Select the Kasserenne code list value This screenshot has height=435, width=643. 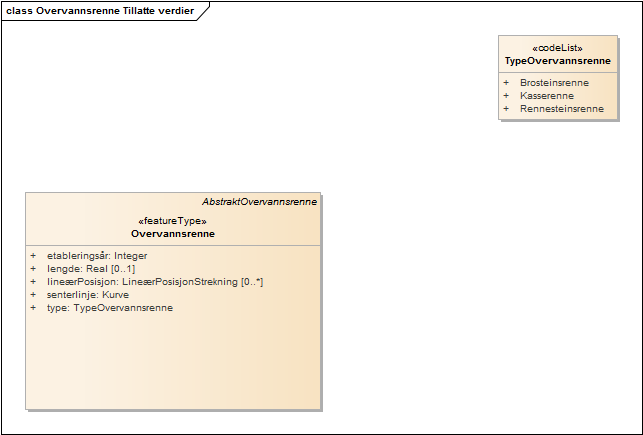pos(546,95)
